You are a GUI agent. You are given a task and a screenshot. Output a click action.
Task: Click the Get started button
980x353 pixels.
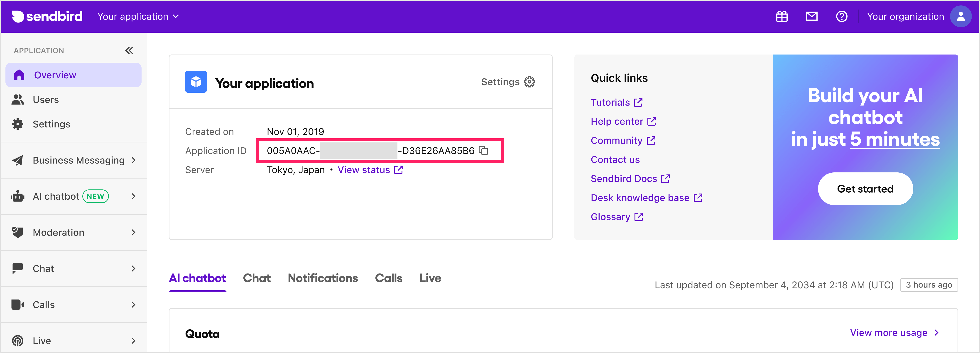pyautogui.click(x=865, y=189)
